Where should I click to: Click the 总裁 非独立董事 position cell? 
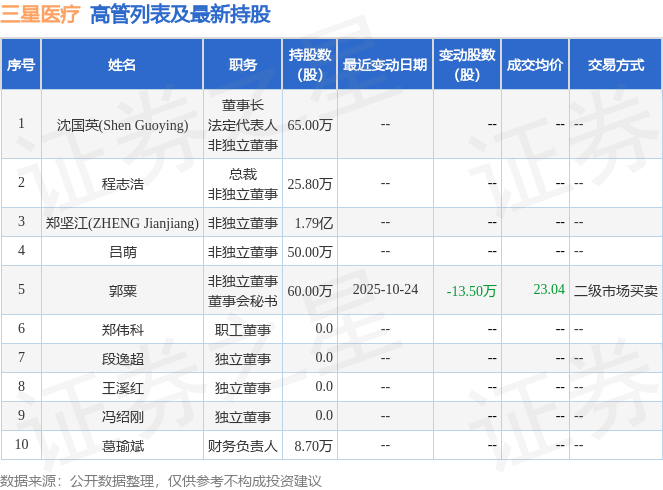click(x=243, y=184)
